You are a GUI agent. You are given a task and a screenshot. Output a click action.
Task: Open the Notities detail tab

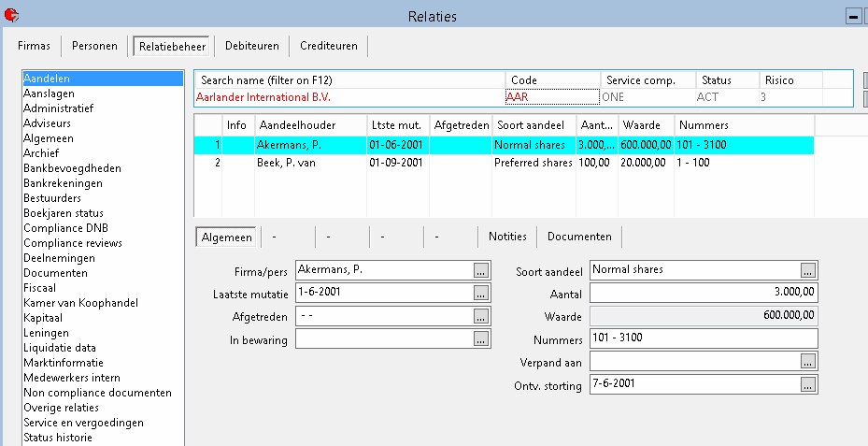[x=507, y=237]
